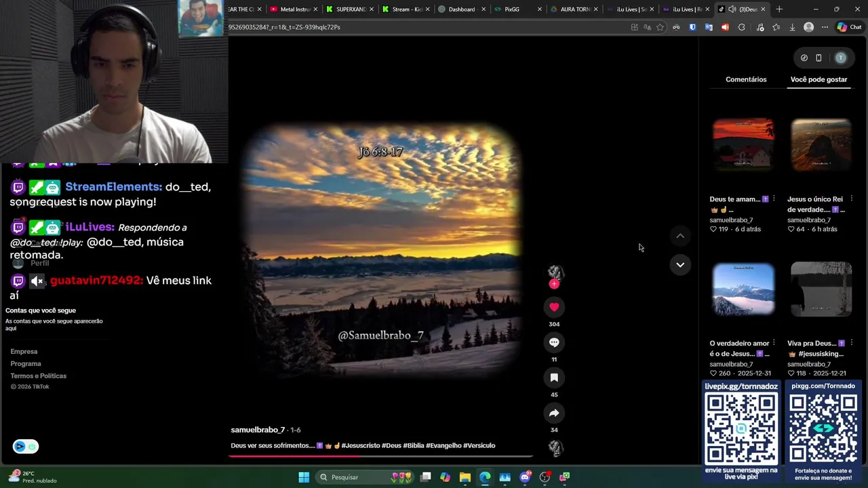Open the Termos e Políticas footer link
The width and height of the screenshot is (868, 488).
pyautogui.click(x=39, y=375)
